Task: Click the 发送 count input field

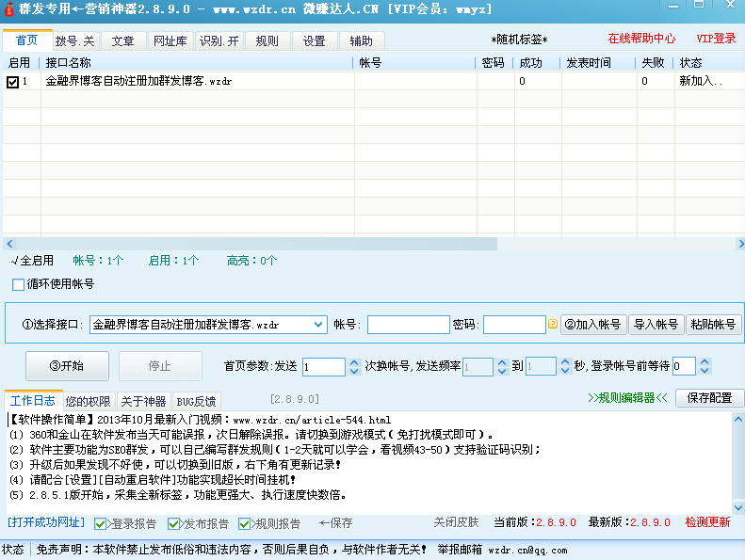Action: coord(324,367)
